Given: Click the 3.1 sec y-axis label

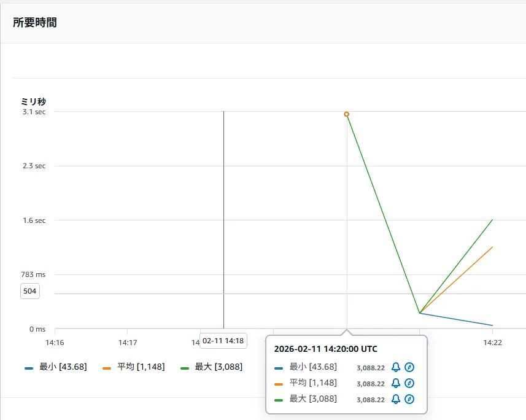Looking at the screenshot, I should pos(34,112).
